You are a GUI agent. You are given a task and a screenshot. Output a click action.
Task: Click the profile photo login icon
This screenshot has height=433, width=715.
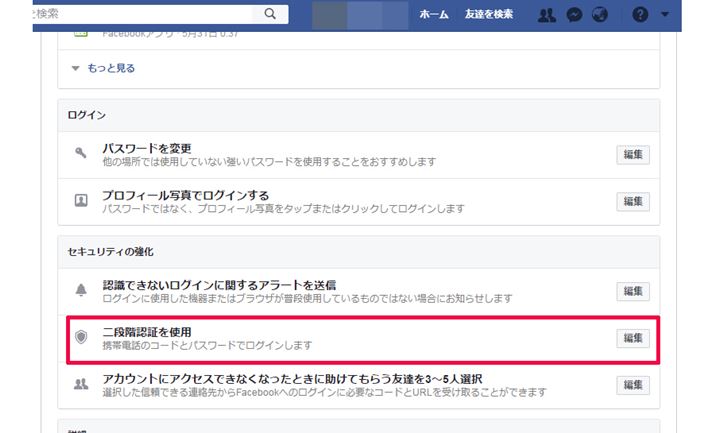81,200
